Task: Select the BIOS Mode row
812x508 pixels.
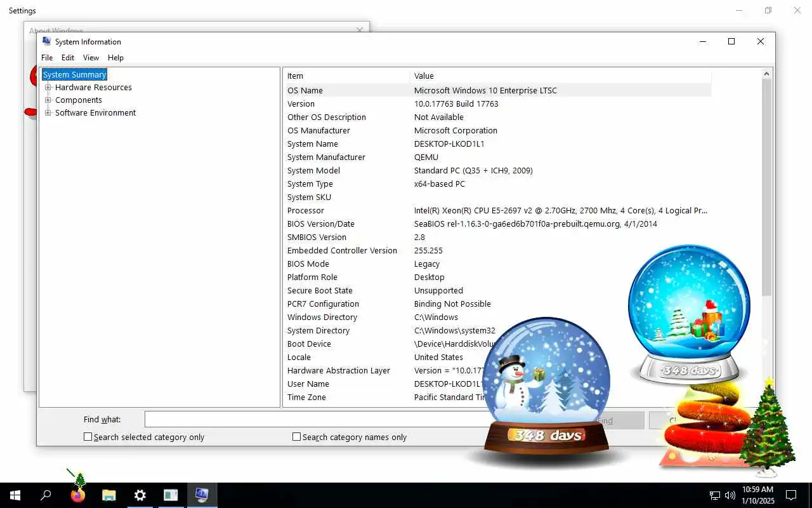Action: coord(497,264)
